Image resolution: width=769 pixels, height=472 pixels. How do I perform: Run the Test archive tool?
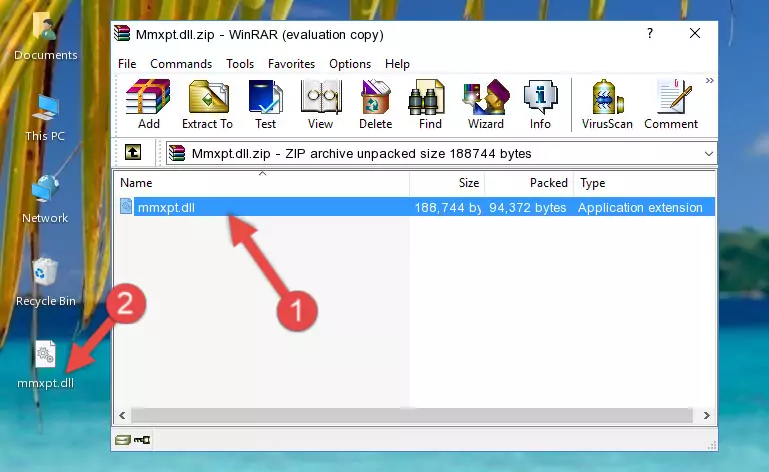point(265,105)
